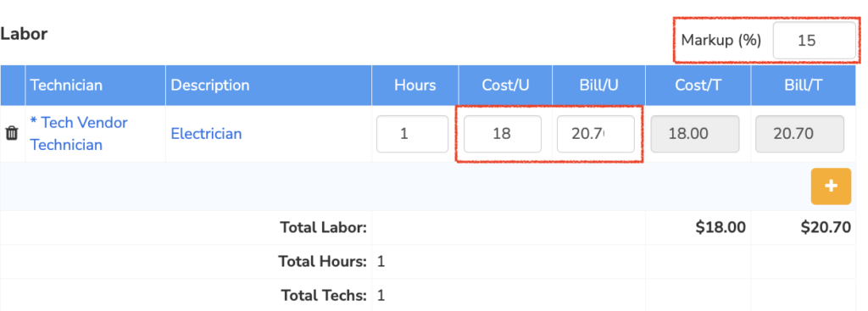Click the Total Labor bill amount $20.70

(826, 227)
